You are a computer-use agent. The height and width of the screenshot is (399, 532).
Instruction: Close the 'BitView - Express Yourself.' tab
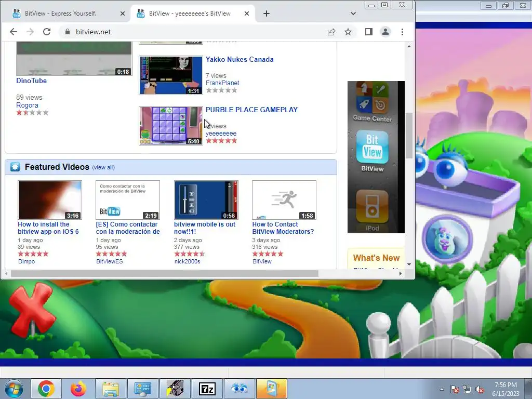pyautogui.click(x=123, y=14)
